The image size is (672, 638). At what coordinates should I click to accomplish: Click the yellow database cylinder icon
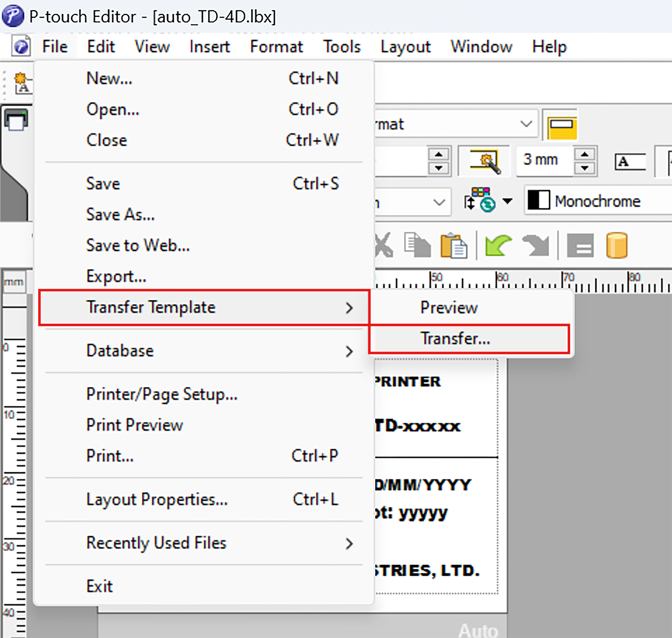point(617,246)
